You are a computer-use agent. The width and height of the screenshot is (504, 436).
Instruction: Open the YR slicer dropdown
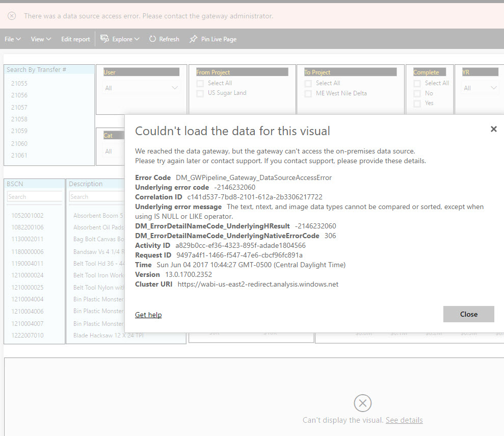[x=480, y=88]
